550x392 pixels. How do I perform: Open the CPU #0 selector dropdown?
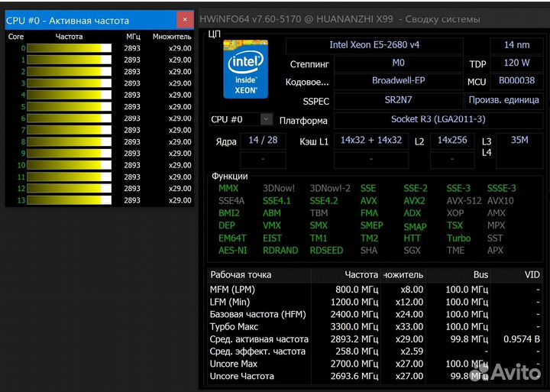pyautogui.click(x=267, y=119)
